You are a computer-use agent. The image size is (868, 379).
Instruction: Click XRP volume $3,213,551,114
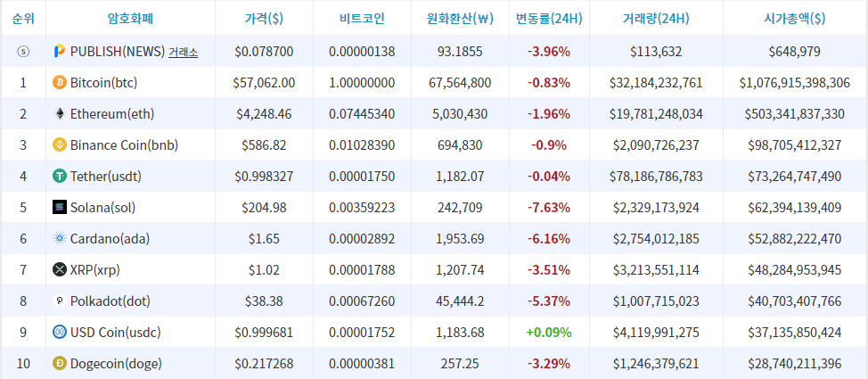click(656, 270)
